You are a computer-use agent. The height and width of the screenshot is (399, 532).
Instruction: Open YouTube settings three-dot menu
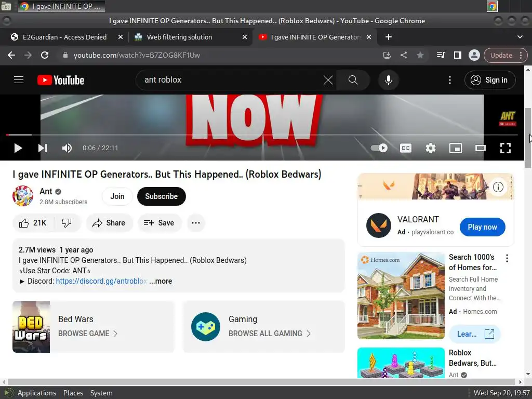tap(450, 80)
